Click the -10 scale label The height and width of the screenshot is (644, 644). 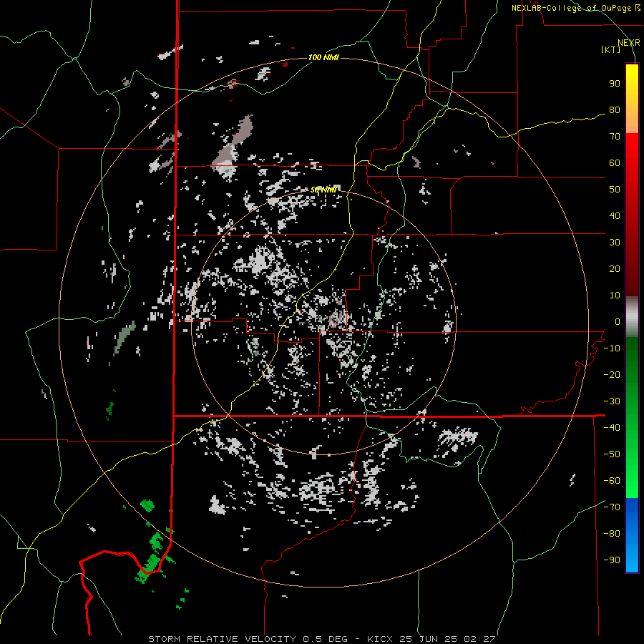[612, 348]
